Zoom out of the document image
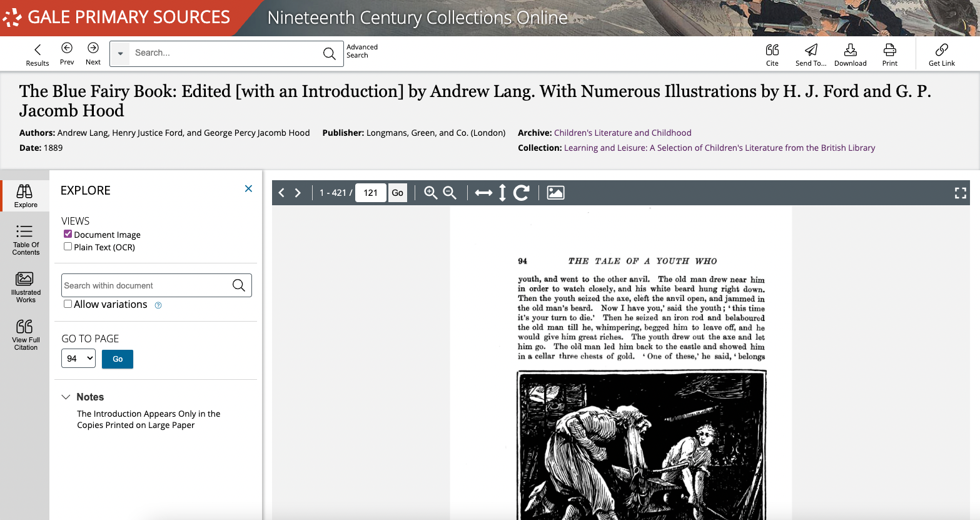This screenshot has height=520, width=980. tap(450, 193)
